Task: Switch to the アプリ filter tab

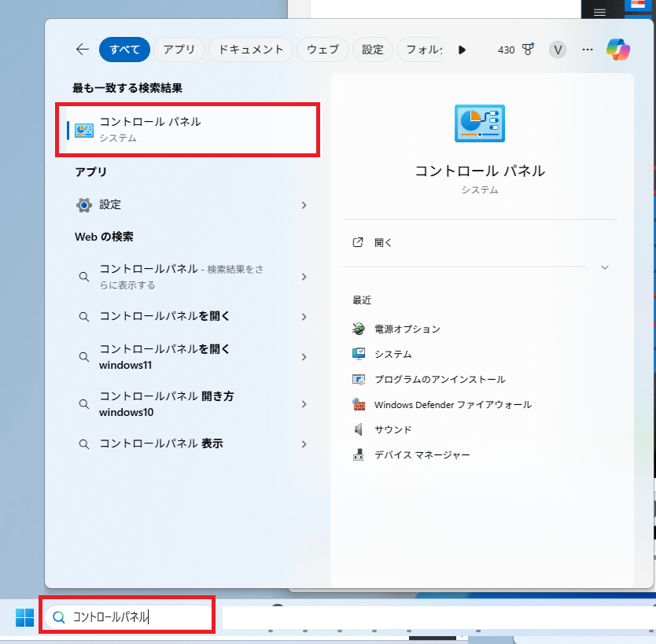Action: click(x=179, y=49)
